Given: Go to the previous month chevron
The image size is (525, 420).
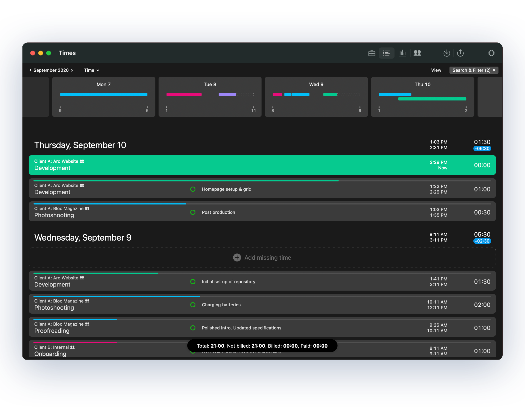Looking at the screenshot, I should tap(30, 70).
